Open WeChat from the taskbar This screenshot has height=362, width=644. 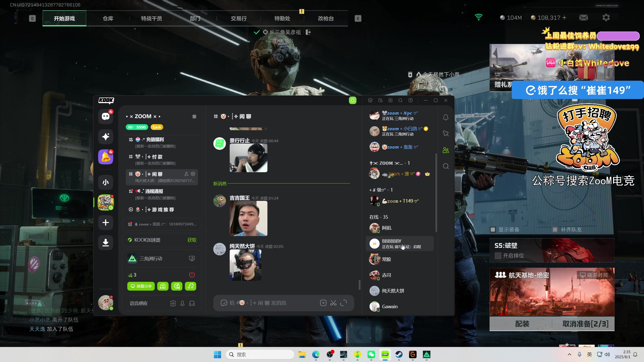point(371,354)
